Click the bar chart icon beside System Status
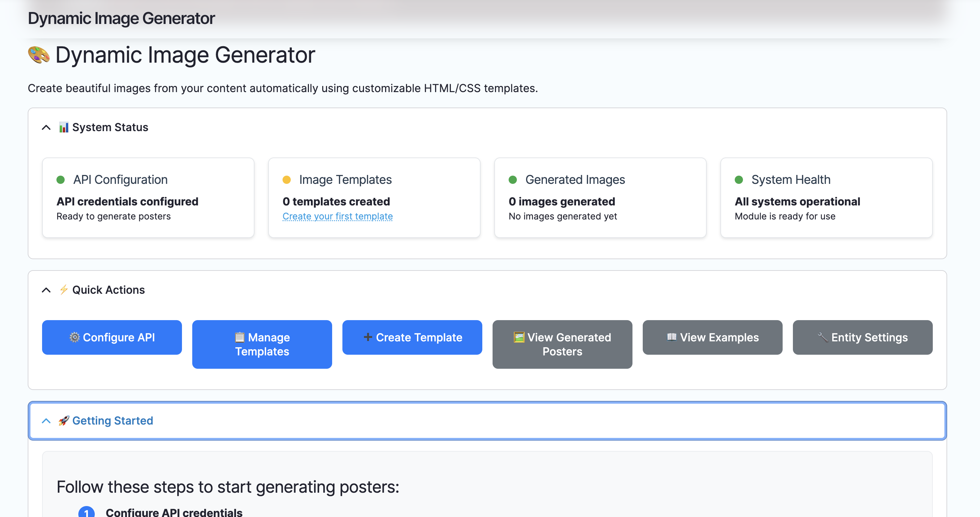 click(64, 127)
